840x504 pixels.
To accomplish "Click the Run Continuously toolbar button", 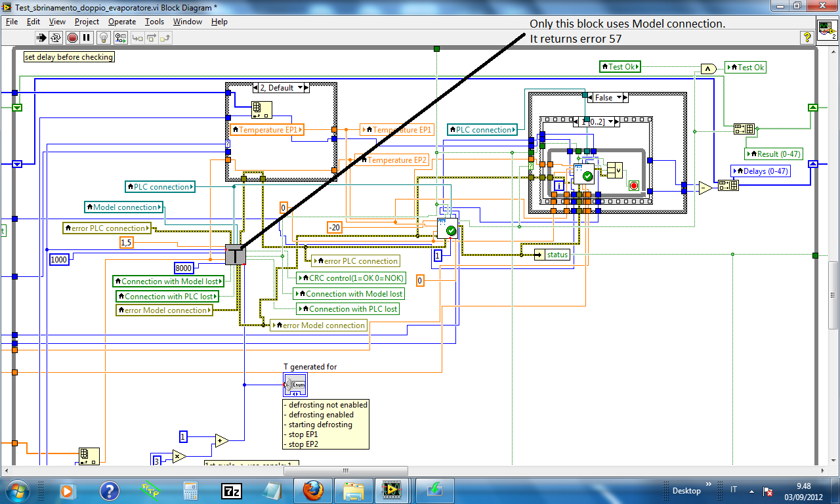I will 56,37.
